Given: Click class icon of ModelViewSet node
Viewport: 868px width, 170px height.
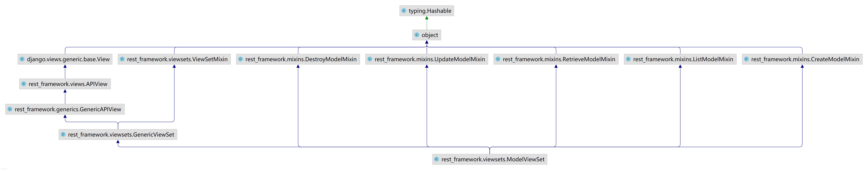Looking at the screenshot, I should pos(437,159).
